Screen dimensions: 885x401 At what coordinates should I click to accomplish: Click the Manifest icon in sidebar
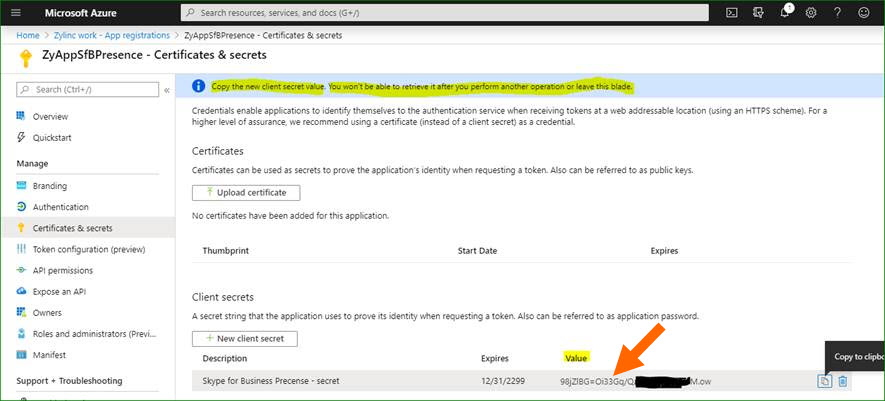(x=21, y=355)
